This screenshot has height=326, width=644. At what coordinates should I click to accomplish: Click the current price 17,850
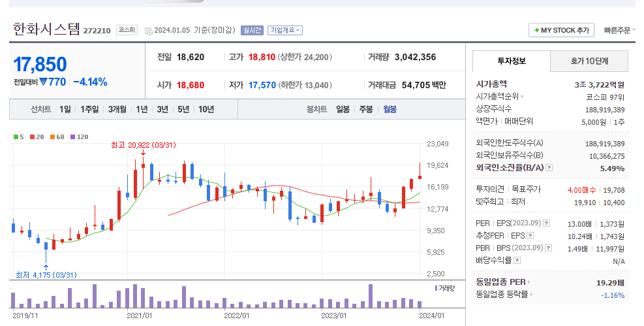pos(40,65)
